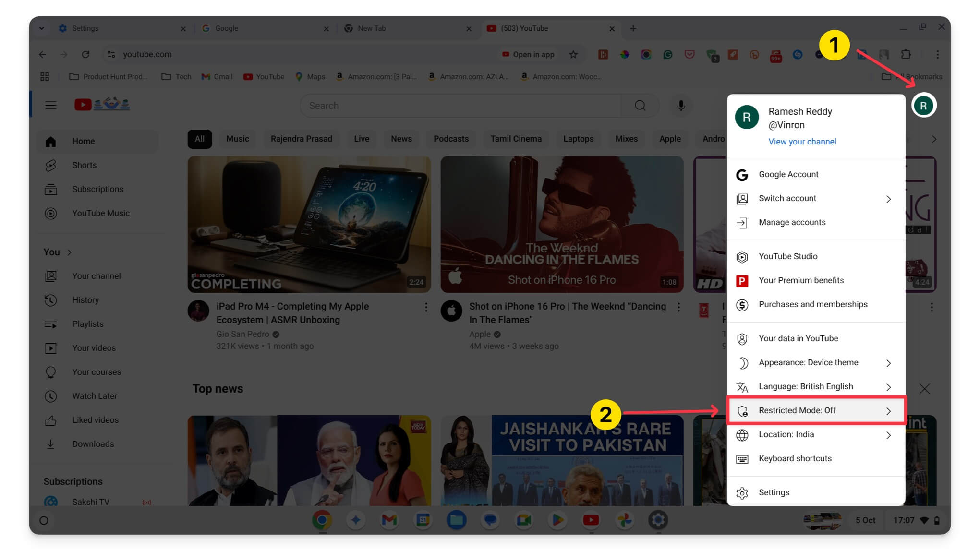Click the R profile avatar button

(923, 106)
